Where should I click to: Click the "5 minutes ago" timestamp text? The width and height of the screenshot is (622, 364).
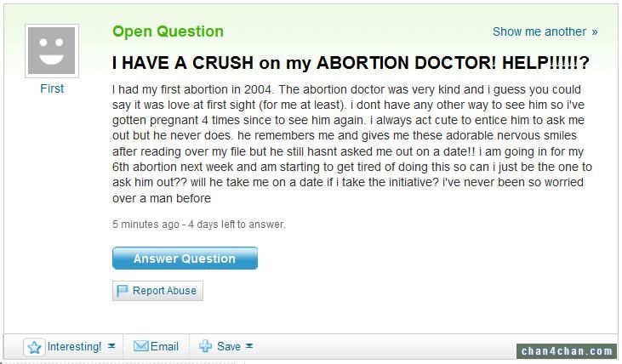(146, 225)
